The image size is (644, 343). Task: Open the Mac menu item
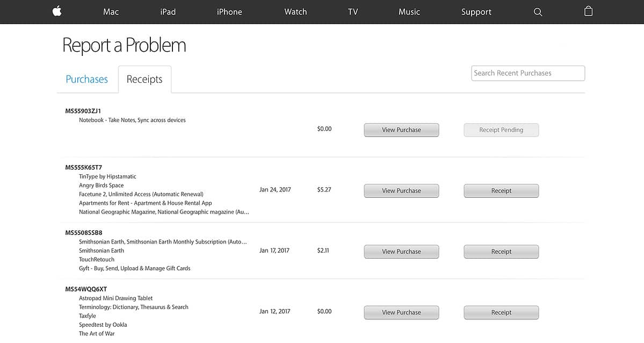(x=111, y=12)
